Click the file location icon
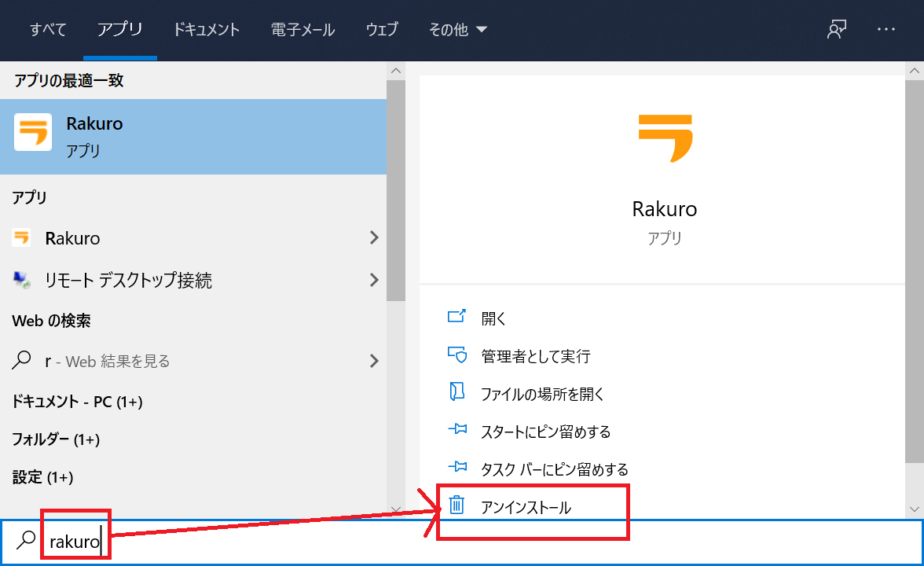This screenshot has height=566, width=924. click(x=456, y=391)
